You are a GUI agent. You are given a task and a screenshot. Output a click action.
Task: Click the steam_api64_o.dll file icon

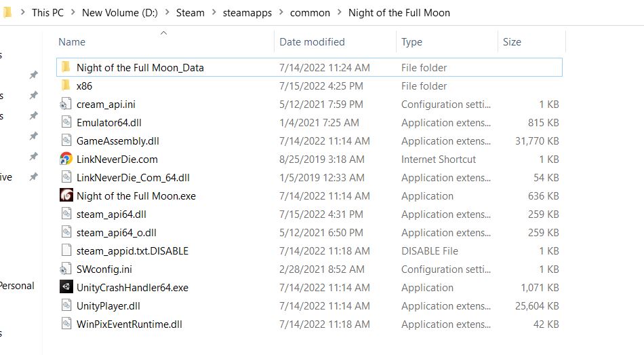66,232
